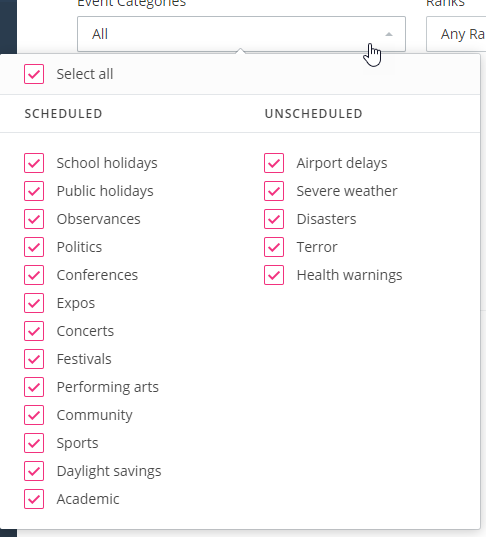Open the Any Rank dropdown

click(x=456, y=34)
